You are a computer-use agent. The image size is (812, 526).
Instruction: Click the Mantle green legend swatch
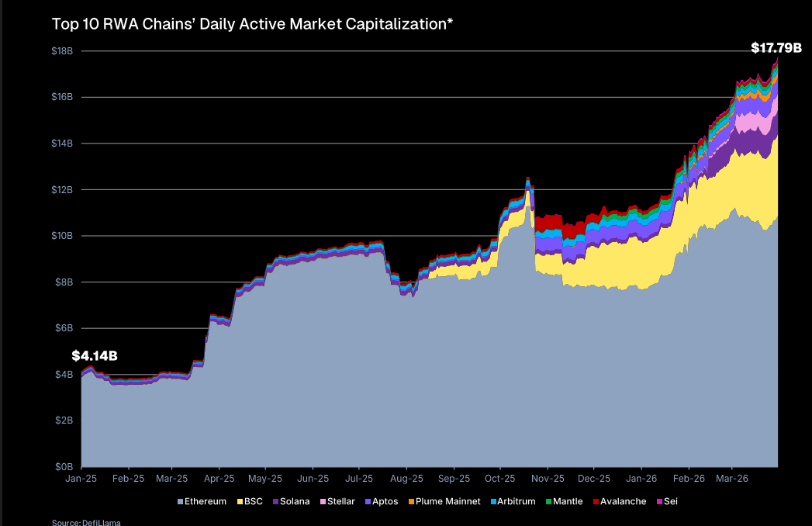[x=548, y=502]
